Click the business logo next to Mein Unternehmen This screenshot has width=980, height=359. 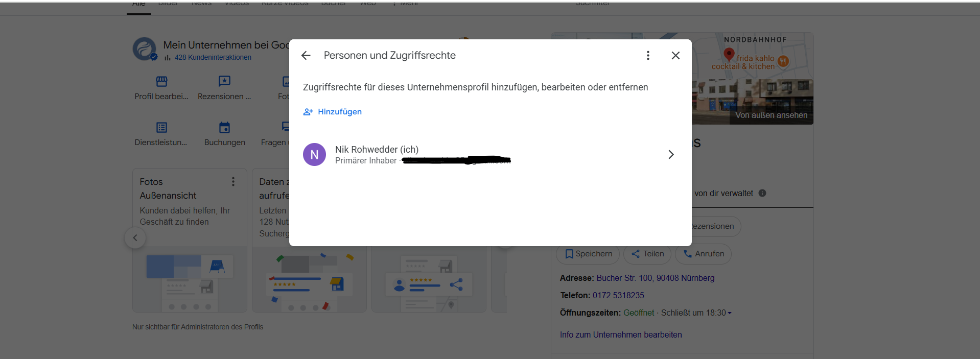click(145, 49)
